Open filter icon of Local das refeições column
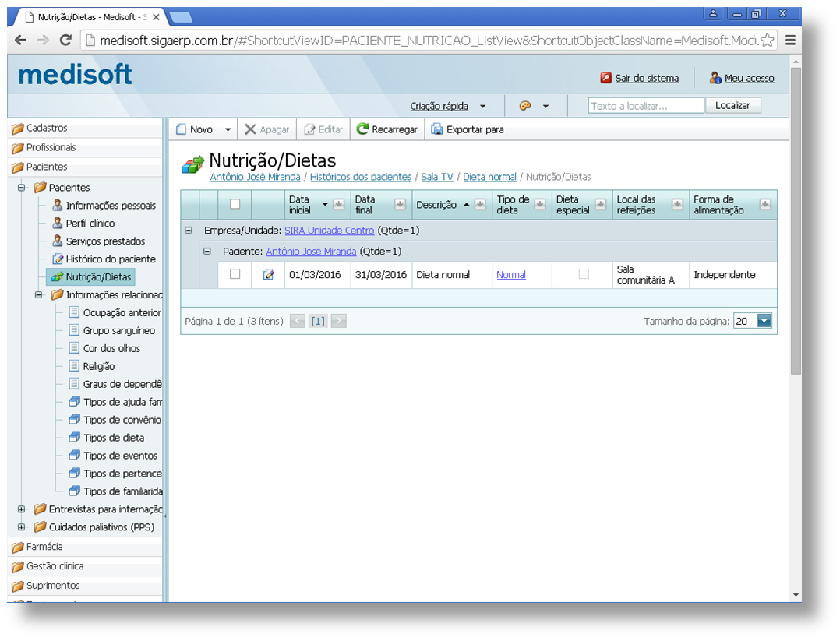Screen dimensions: 840x641 tap(677, 204)
